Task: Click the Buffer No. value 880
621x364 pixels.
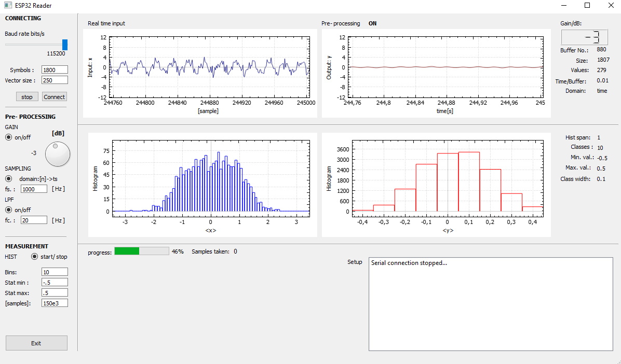Action: (601, 49)
